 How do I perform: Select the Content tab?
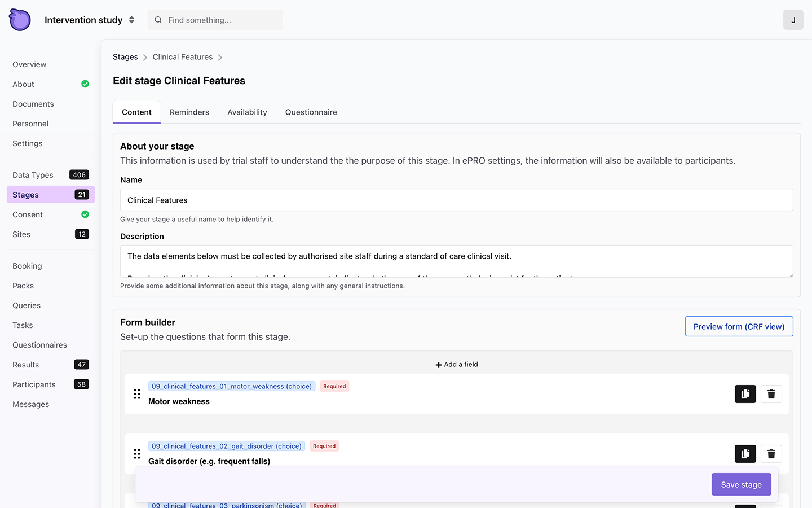(x=136, y=112)
